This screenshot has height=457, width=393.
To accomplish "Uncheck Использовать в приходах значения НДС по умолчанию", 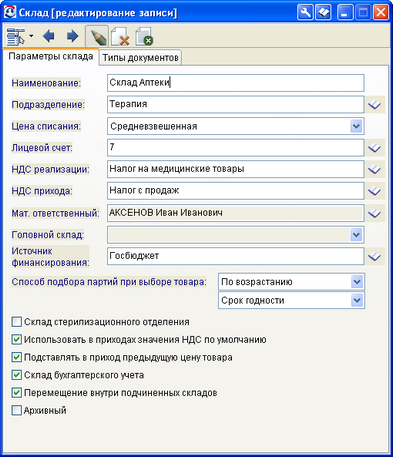I will [x=16, y=340].
